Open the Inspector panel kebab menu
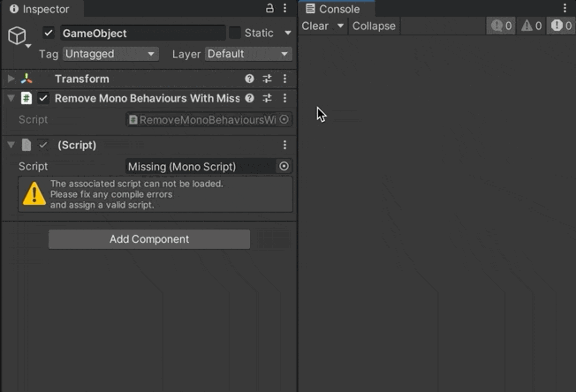576x392 pixels. coord(285,8)
